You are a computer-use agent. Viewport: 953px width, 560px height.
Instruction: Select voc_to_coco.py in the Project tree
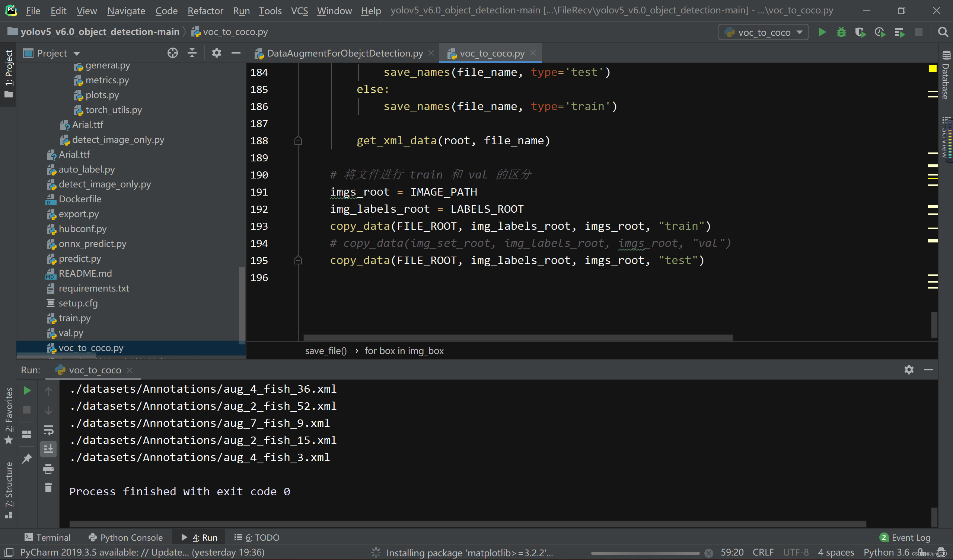coord(91,348)
